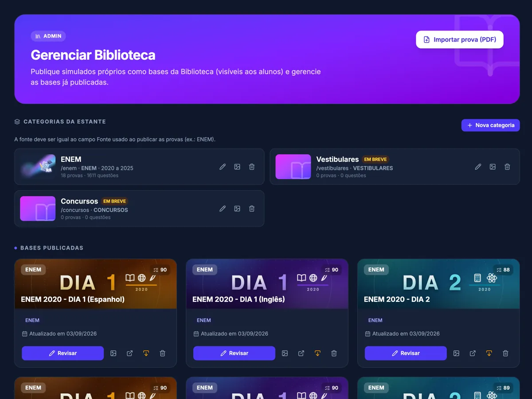Edit the ENEM category with the pencil icon
The image size is (532, 399).
click(223, 167)
